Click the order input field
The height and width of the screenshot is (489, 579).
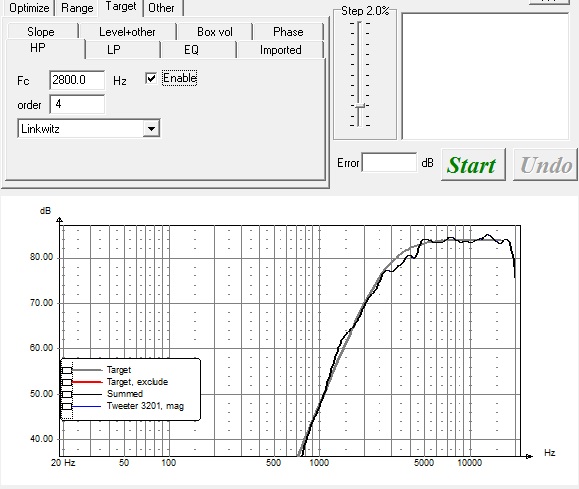pyautogui.click(x=77, y=104)
